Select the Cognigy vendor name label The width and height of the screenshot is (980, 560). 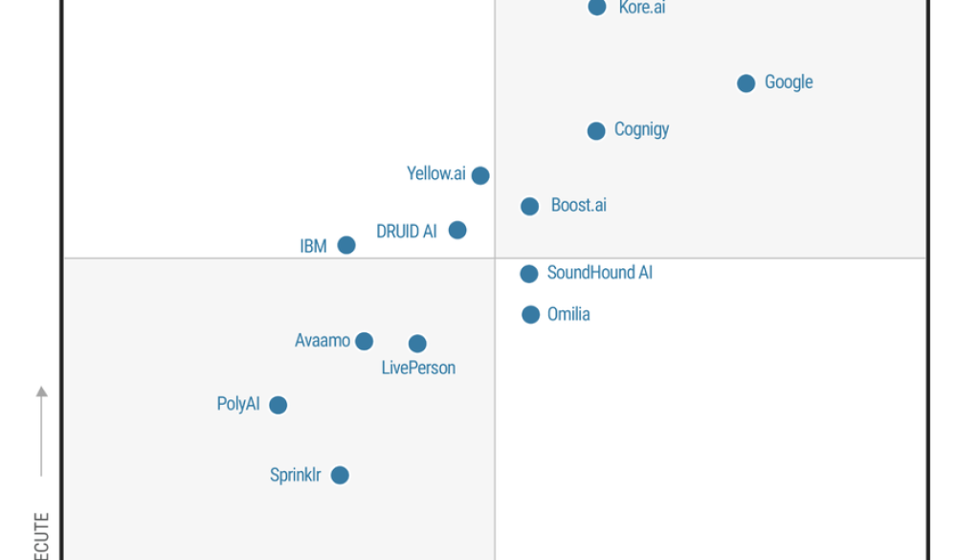pos(641,129)
